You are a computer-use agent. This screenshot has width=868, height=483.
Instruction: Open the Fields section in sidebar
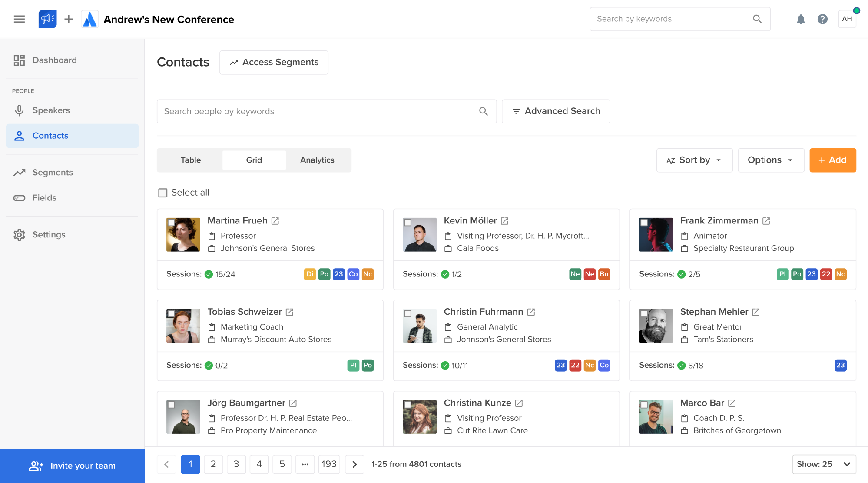pyautogui.click(x=46, y=197)
